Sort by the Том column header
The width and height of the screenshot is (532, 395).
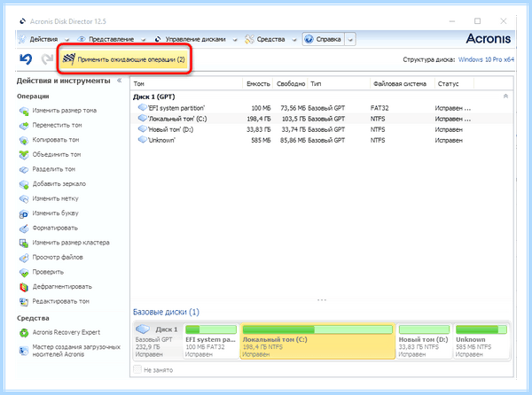186,83
